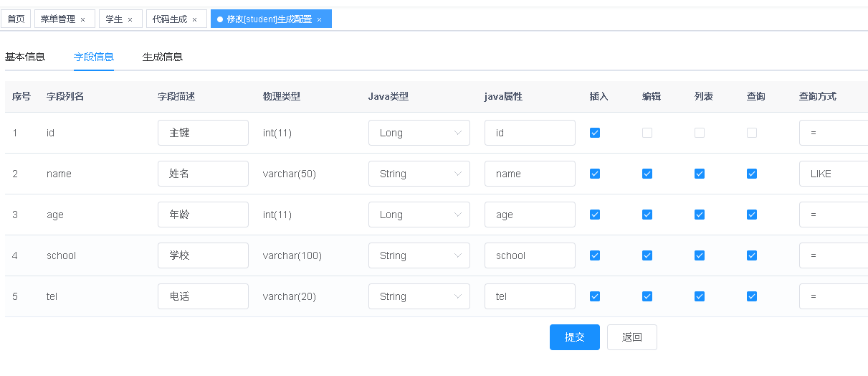Close the 菜单管理 tab

click(83, 19)
